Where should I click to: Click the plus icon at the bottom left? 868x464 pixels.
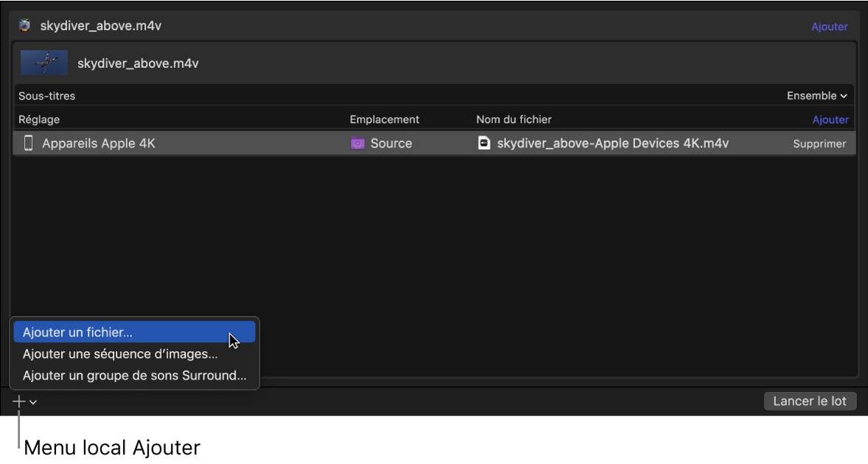(x=19, y=401)
